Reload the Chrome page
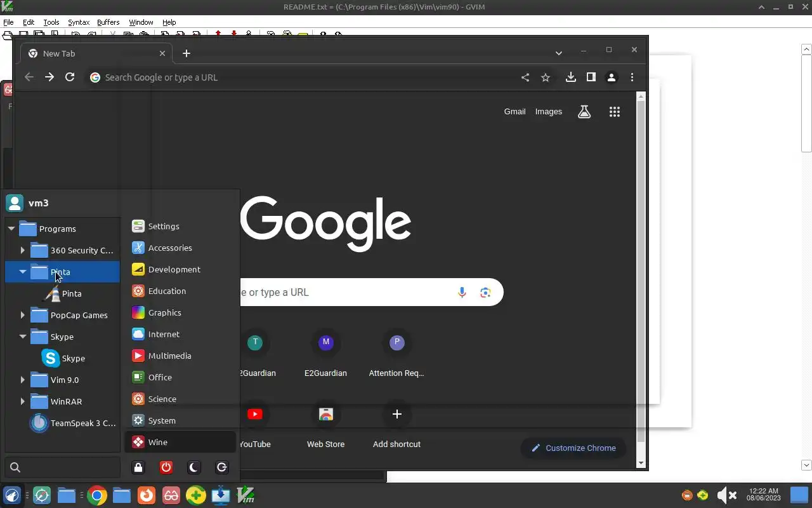 coord(70,77)
